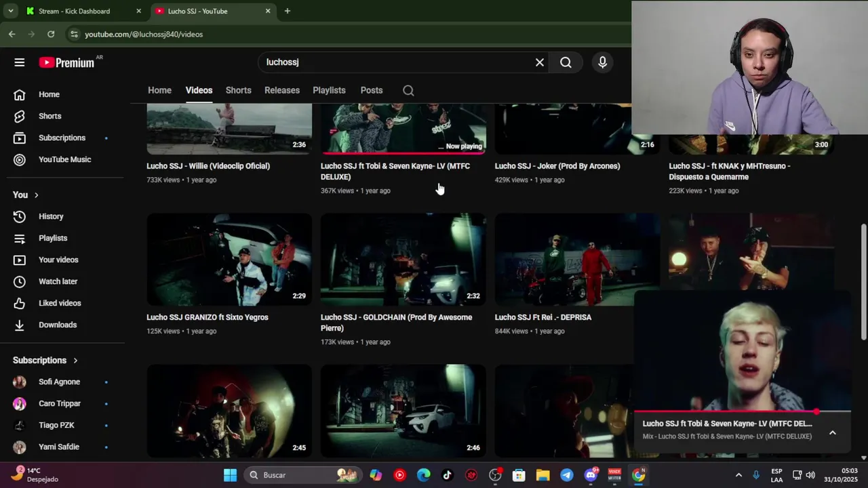
Task: Go back with the browser back arrow
Action: coord(12,34)
